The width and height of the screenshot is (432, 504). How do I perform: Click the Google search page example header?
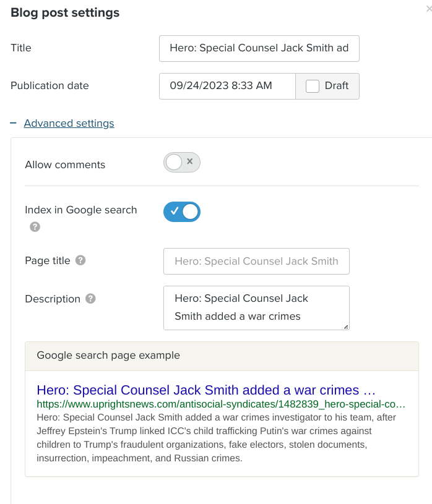108,356
